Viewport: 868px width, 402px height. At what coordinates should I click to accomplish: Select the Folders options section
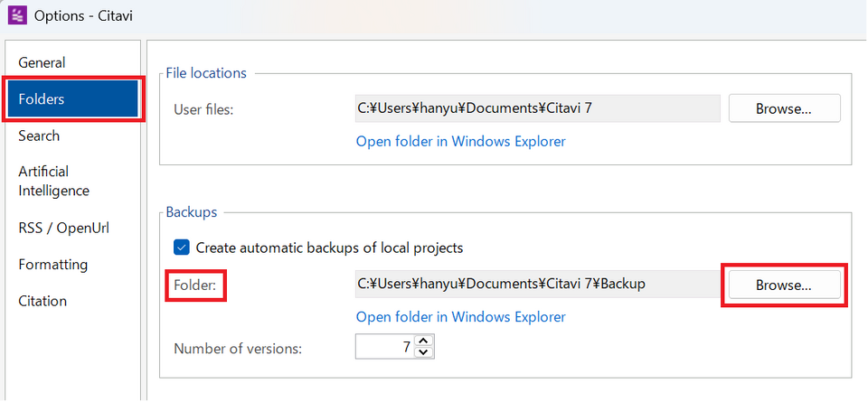point(73,99)
